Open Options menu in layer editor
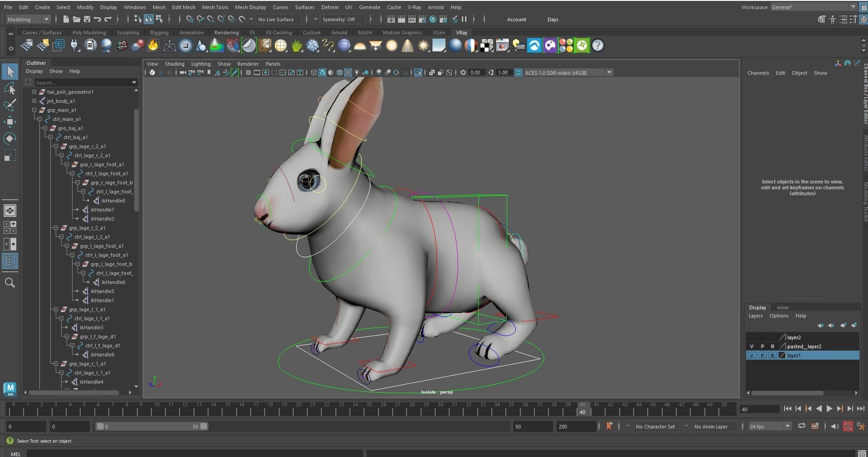The width and height of the screenshot is (868, 457). [x=779, y=316]
